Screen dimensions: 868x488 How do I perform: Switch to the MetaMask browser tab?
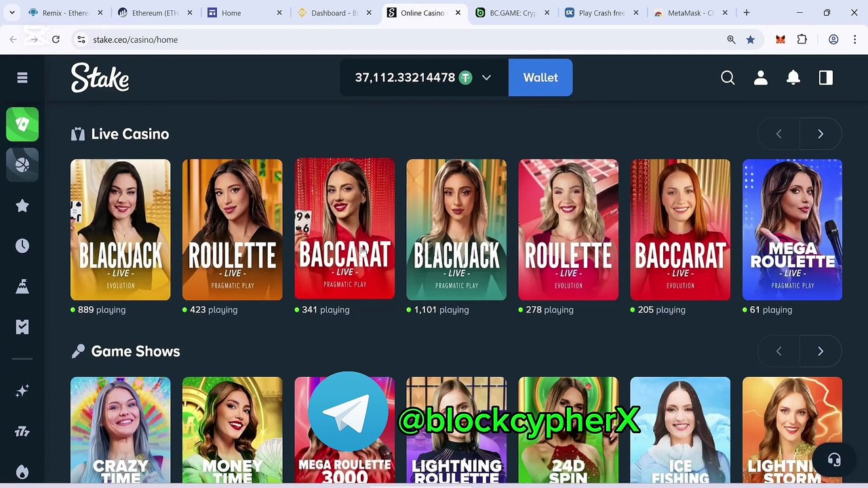pos(691,13)
